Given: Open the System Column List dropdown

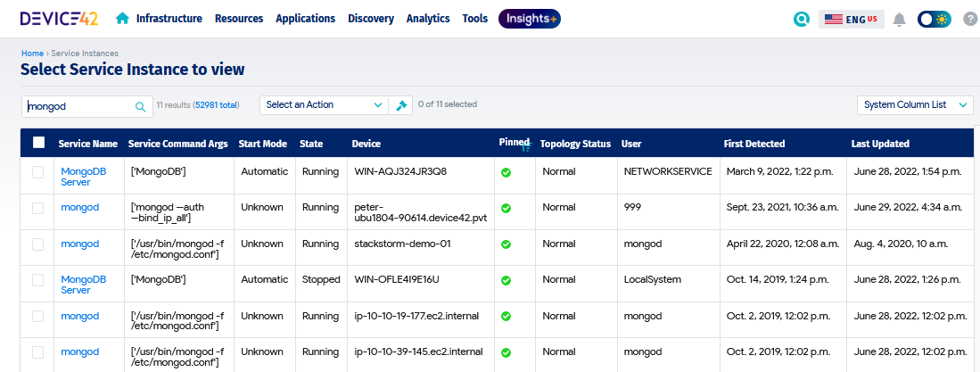Looking at the screenshot, I should [x=914, y=105].
